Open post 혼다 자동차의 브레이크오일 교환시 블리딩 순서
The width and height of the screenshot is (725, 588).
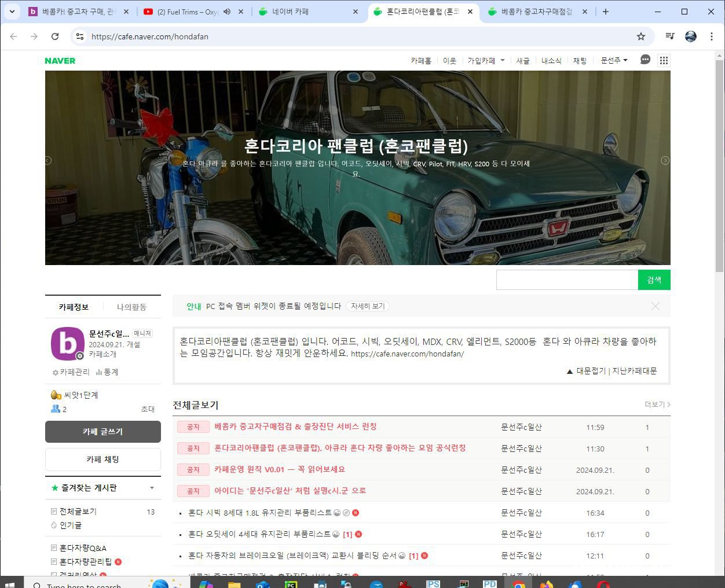292,556
